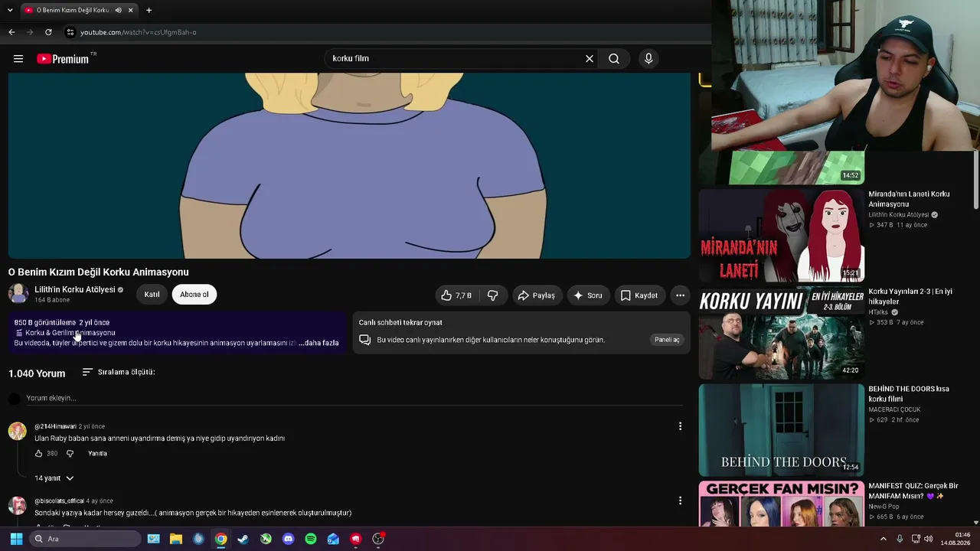
Task: Open Spotify from the taskbar
Action: point(311,539)
